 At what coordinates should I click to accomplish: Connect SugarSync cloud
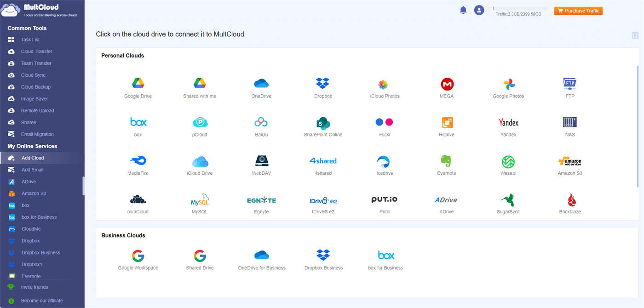pyautogui.click(x=508, y=204)
